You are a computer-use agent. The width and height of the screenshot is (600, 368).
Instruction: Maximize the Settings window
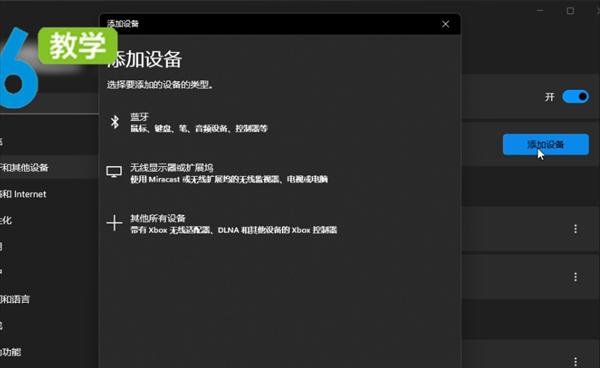tap(570, 11)
